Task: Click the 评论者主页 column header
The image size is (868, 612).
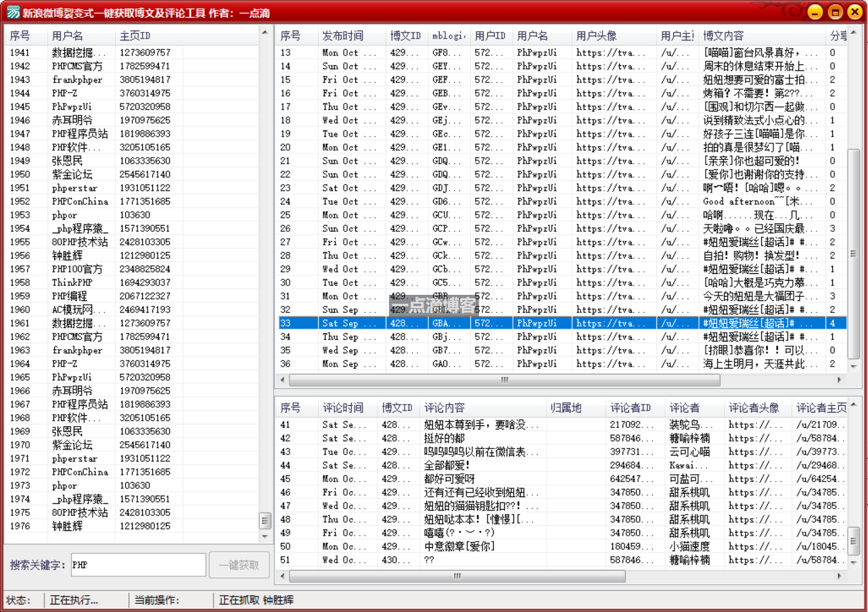Action: 819,408
